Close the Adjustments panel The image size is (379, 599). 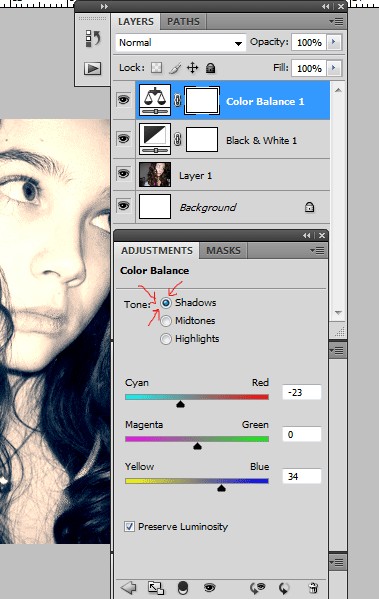(322, 236)
